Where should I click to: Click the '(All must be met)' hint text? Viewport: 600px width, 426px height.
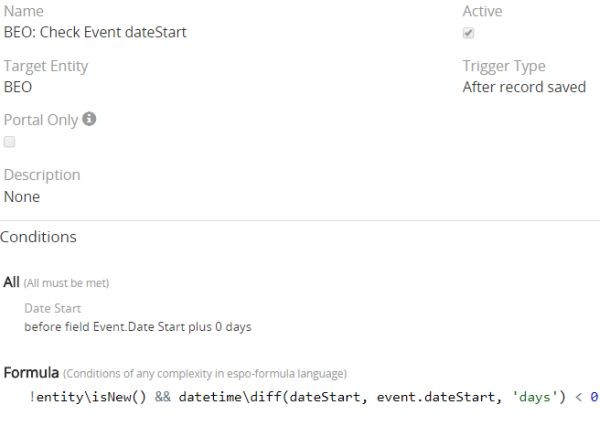coord(66,283)
